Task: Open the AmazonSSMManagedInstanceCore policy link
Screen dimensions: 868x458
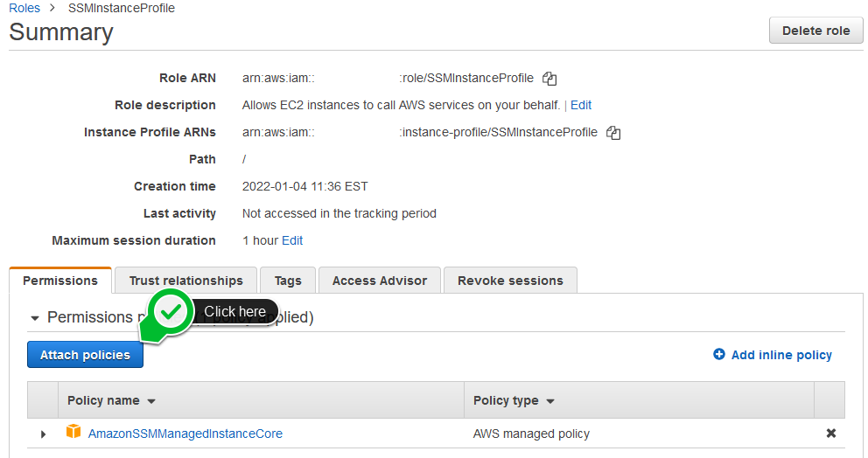Action: (185, 434)
